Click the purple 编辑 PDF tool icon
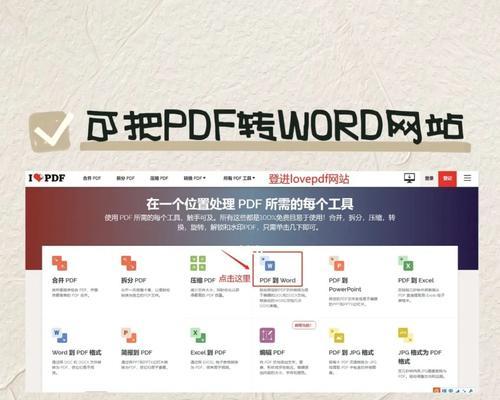 click(267, 335)
